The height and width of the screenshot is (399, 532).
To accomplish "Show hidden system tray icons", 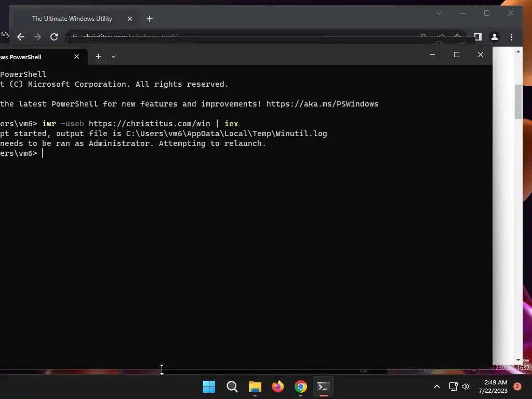I will (x=436, y=387).
